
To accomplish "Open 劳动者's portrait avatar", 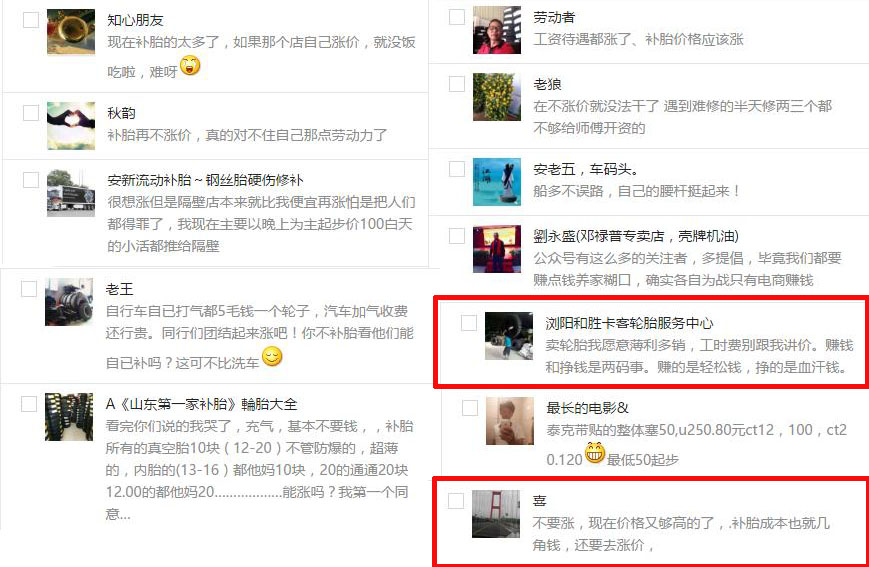I will (x=497, y=30).
